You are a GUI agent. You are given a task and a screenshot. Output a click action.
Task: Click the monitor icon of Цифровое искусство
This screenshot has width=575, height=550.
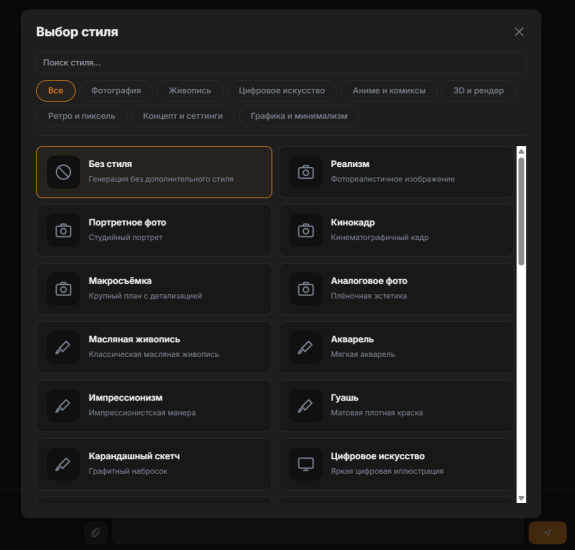(x=305, y=464)
